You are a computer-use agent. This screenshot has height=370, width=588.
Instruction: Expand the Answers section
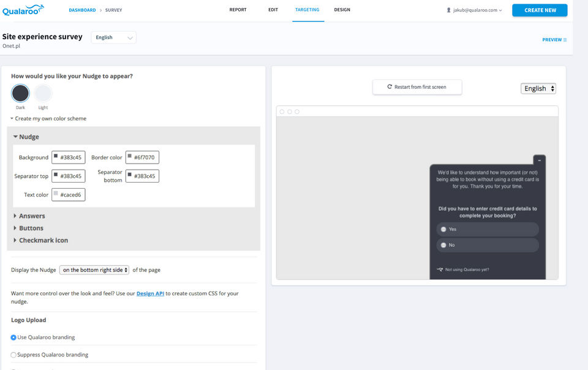(x=29, y=216)
